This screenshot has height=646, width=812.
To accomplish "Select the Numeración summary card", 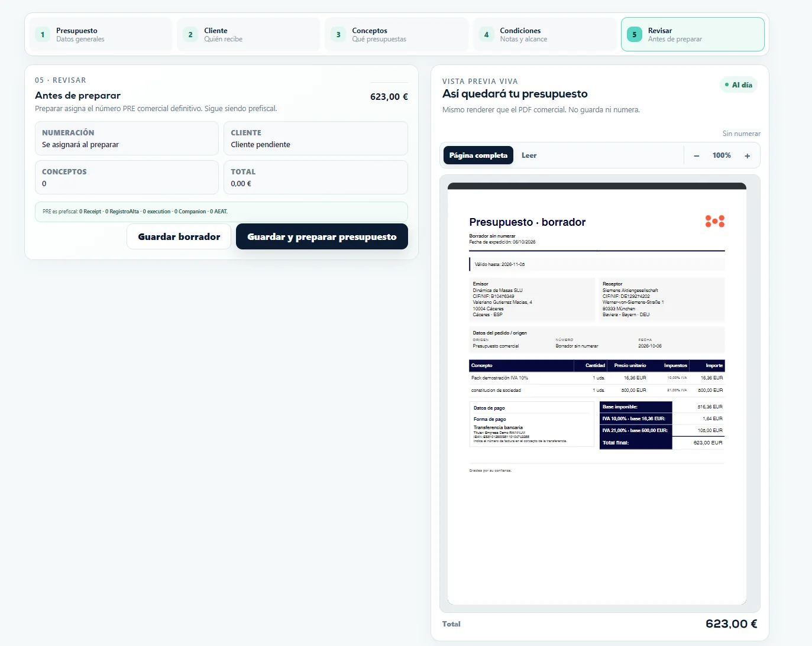I will pos(127,138).
